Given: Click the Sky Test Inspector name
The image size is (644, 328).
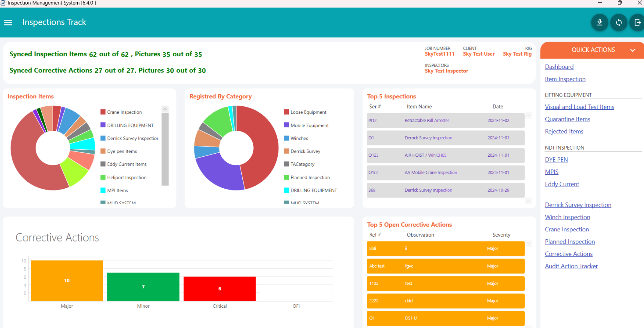Looking at the screenshot, I should (446, 71).
